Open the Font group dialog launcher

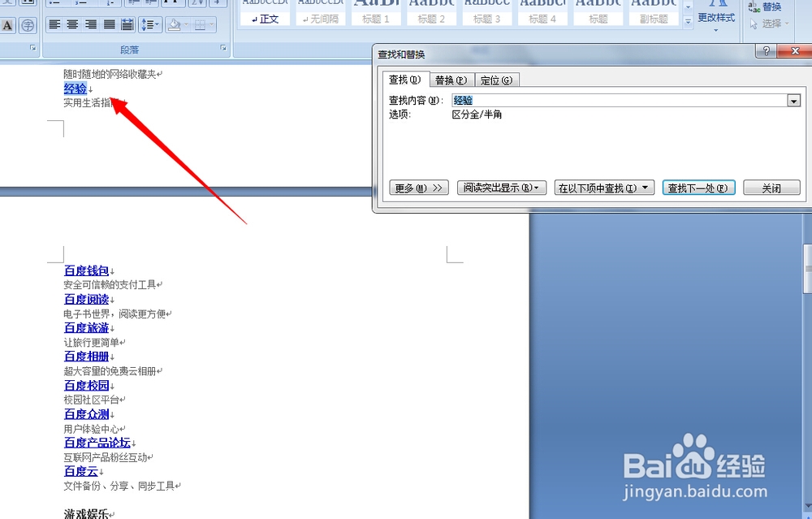pyautogui.click(x=33, y=48)
